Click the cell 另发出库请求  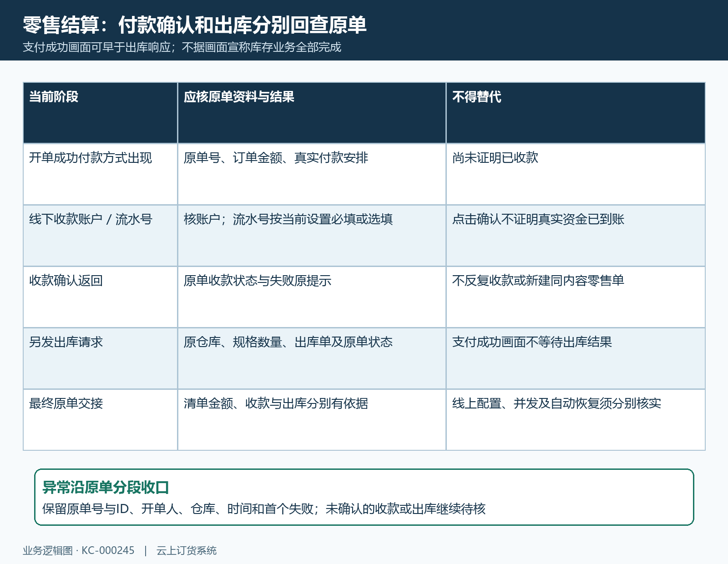pyautogui.click(x=100, y=358)
